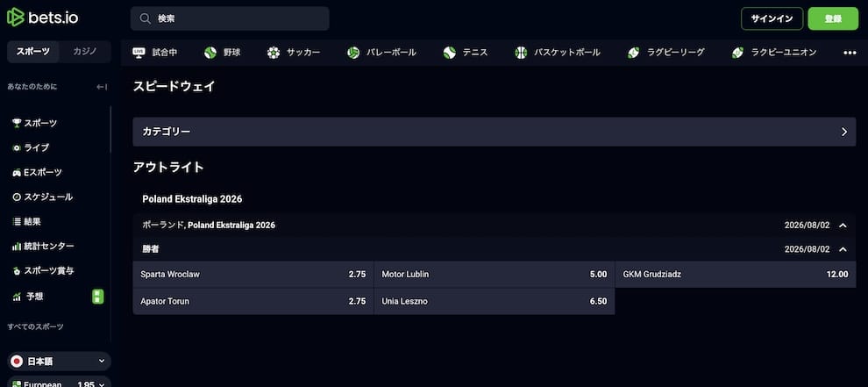
Task: Click the tennis ball テニス icon
Action: point(449,53)
